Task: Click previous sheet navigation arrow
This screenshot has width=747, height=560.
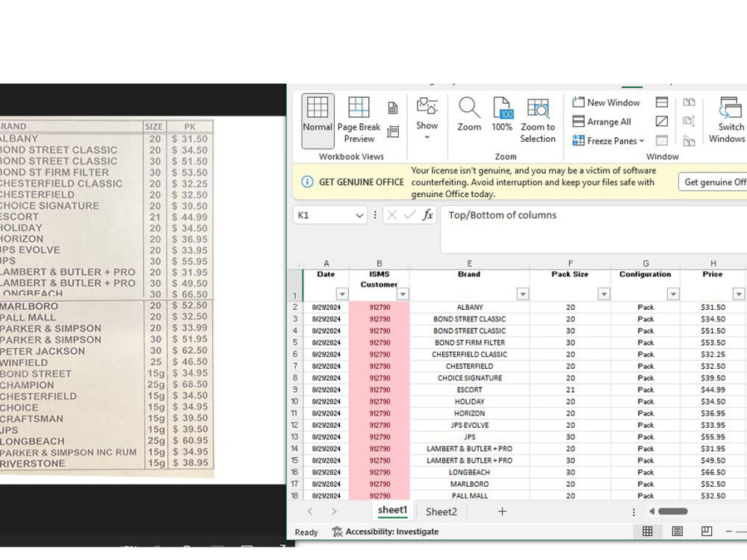Action: (310, 511)
